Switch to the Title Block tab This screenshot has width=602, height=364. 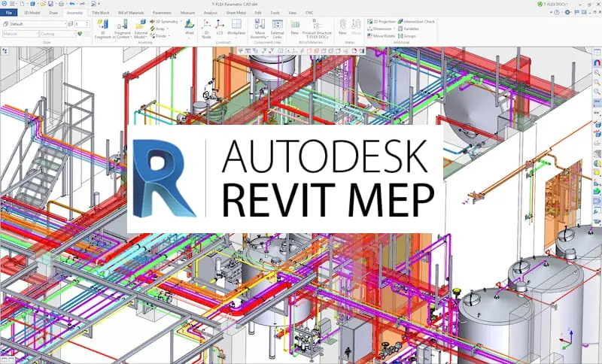(101, 13)
